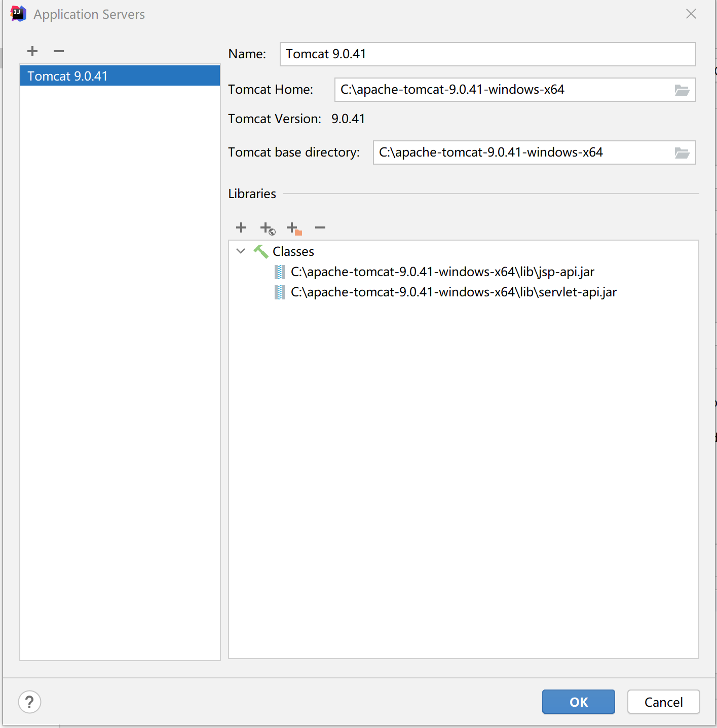
Task: Add a library class with plus icon
Action: point(241,227)
